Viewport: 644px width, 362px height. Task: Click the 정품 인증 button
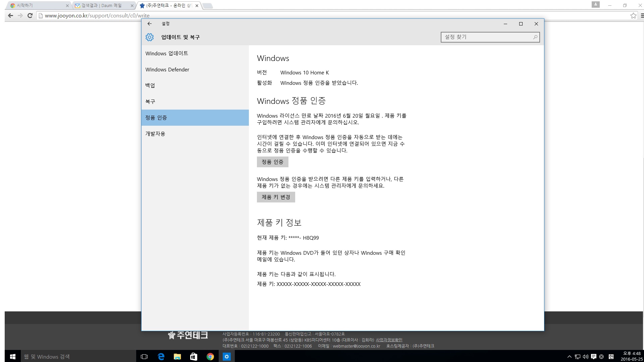272,162
